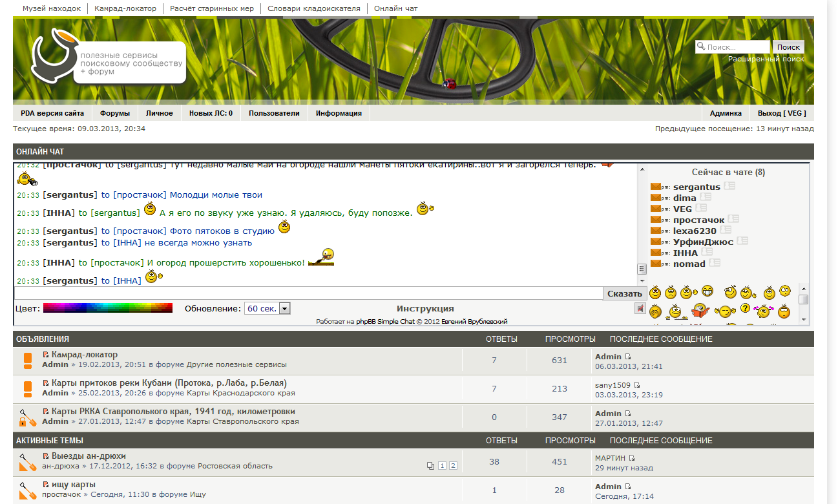This screenshot has width=838, height=504.
Task: Insert the smiley reading a red book
Action: pos(700,311)
